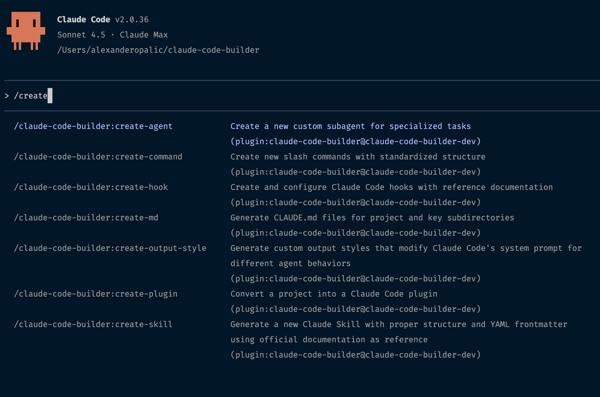This screenshot has height=397, width=600.
Task: Click the plugin source line under create-skill
Action: pos(355,355)
